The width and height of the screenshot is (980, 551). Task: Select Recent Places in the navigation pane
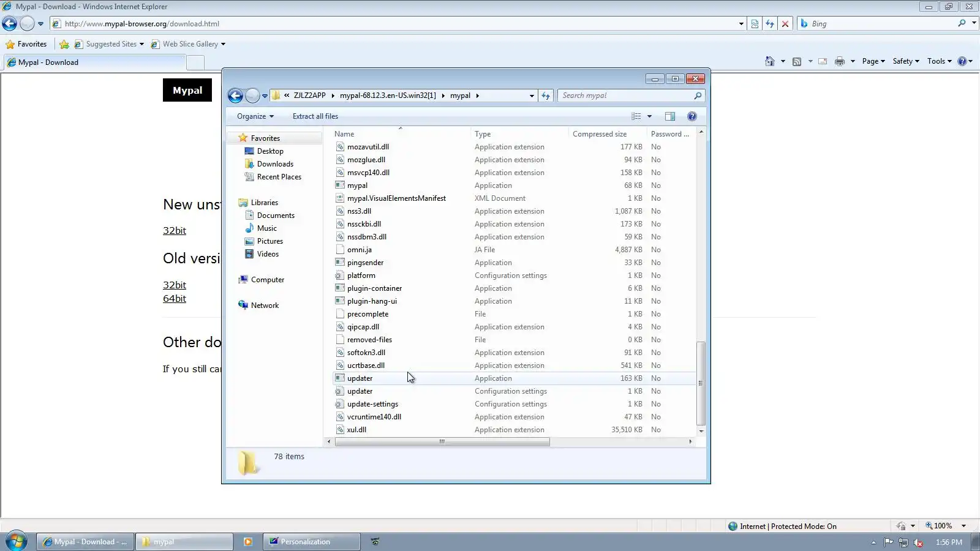point(279,177)
